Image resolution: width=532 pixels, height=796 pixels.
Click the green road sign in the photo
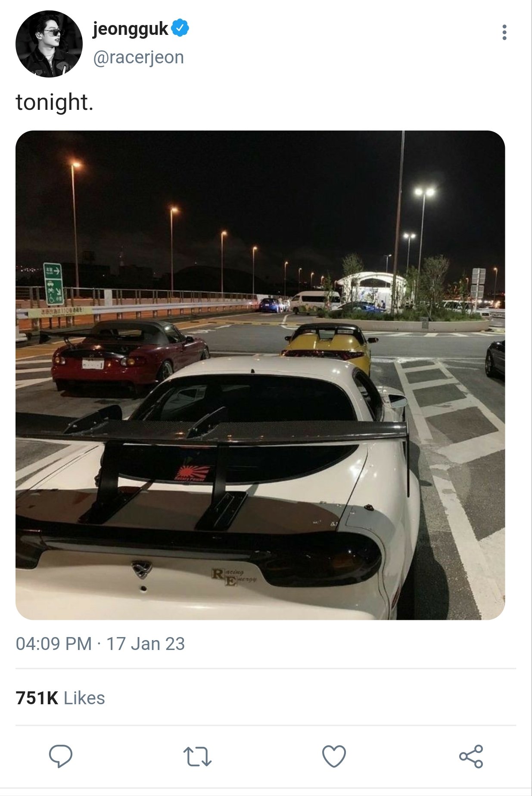coord(53,284)
